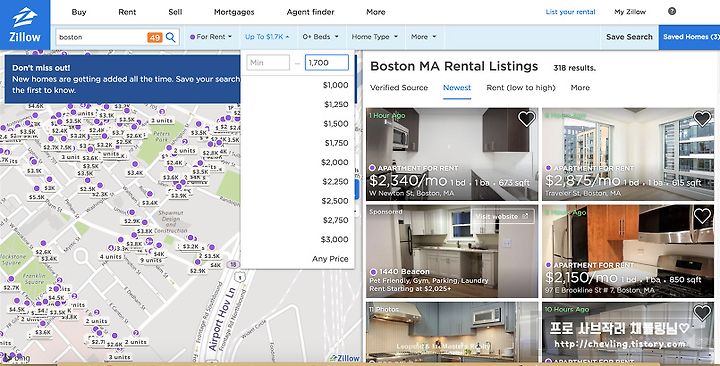Image resolution: width=720 pixels, height=366 pixels.
Task: Sort by Rent (low to high)
Action: (x=521, y=87)
